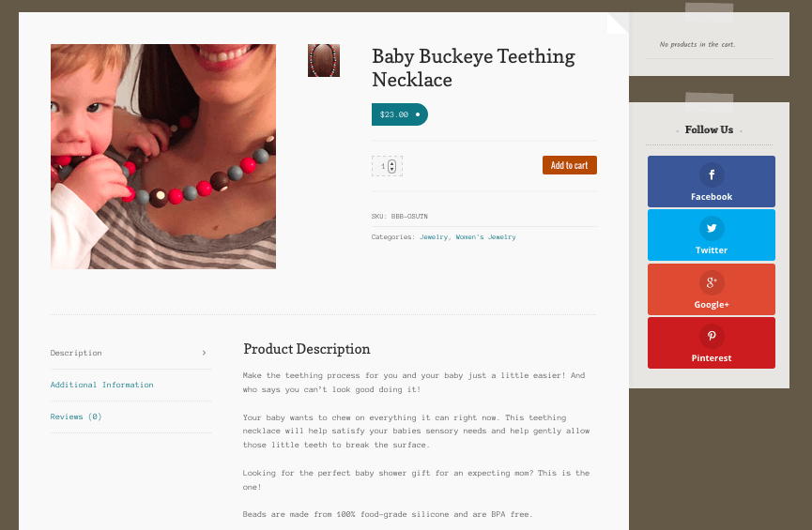This screenshot has height=530, width=812.
Task: Open the Reviews (0) tab
Action: click(76, 416)
